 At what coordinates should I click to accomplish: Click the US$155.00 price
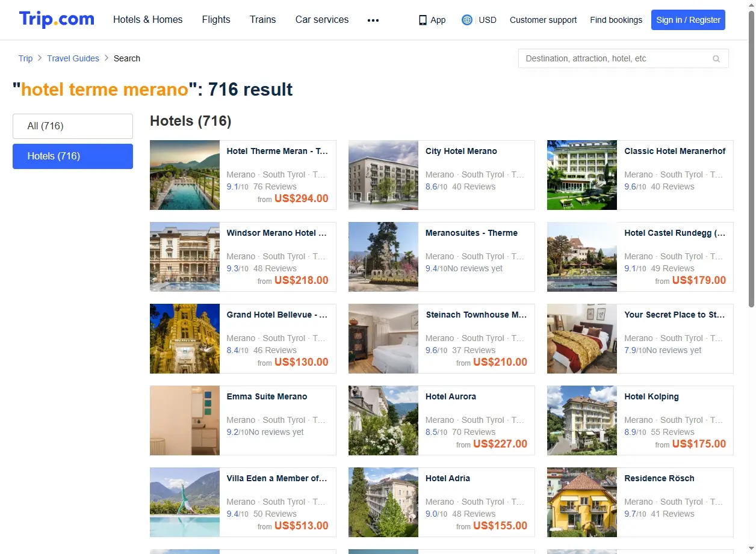(500, 526)
